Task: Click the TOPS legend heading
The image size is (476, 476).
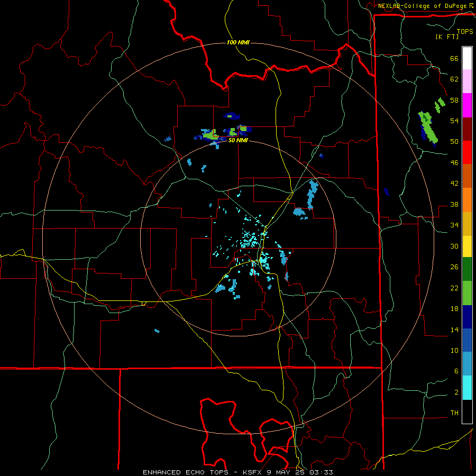Action: click(x=465, y=31)
